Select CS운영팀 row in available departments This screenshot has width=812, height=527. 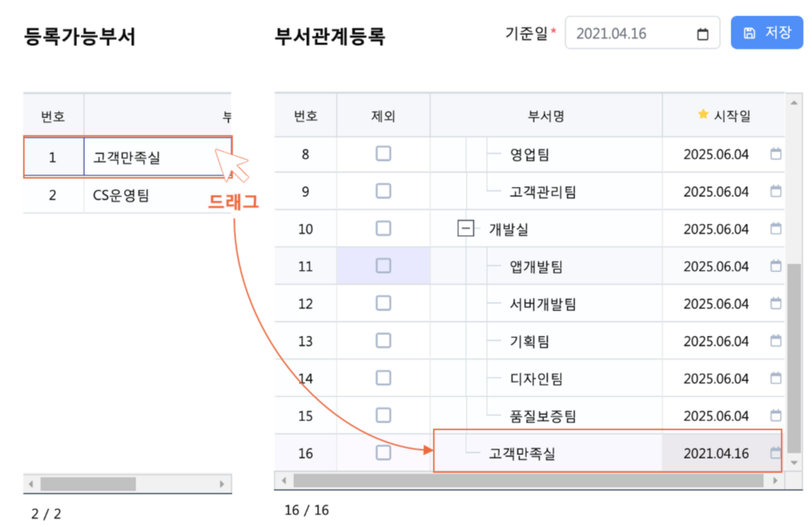coord(127,195)
